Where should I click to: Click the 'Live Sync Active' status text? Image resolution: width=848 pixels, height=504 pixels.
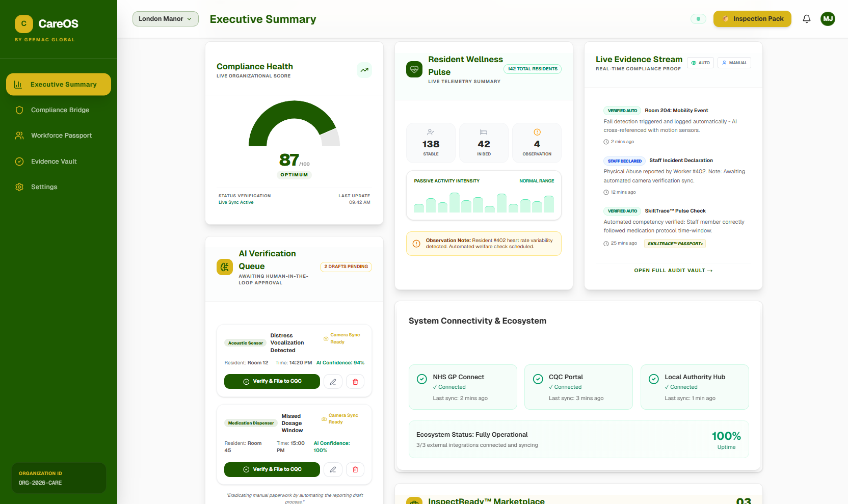[x=236, y=202]
